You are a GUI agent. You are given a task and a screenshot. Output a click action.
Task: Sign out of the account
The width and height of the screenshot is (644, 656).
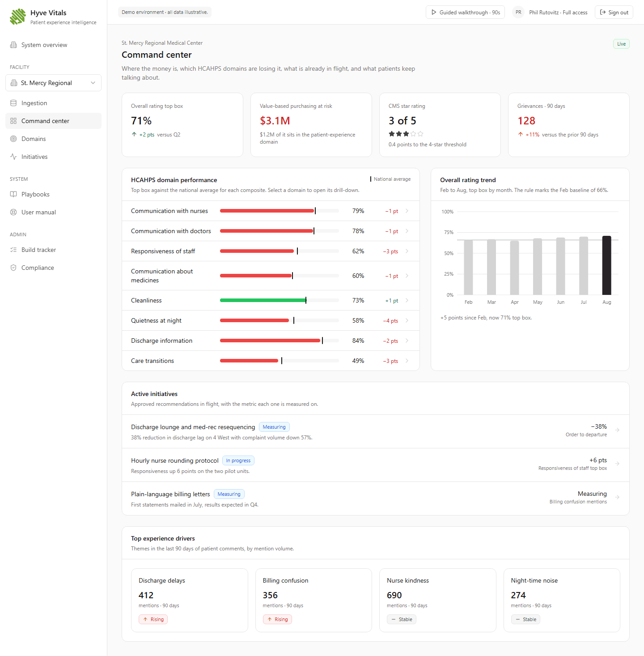pyautogui.click(x=614, y=13)
